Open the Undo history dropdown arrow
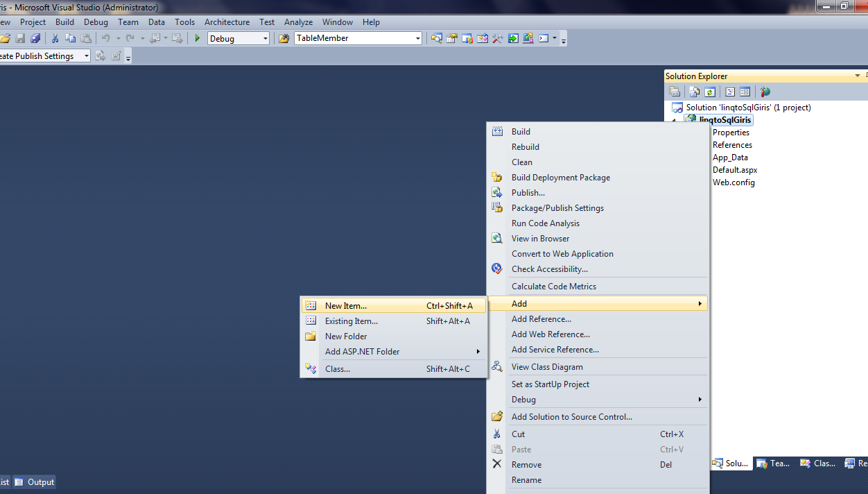Viewport: 868px width, 494px height. pyautogui.click(x=118, y=38)
